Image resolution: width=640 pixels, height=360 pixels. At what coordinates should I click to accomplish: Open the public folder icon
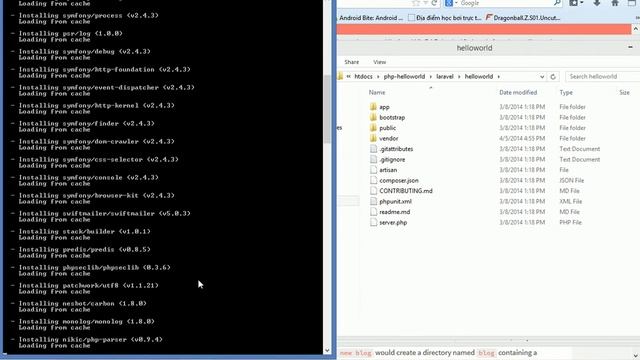(373, 128)
